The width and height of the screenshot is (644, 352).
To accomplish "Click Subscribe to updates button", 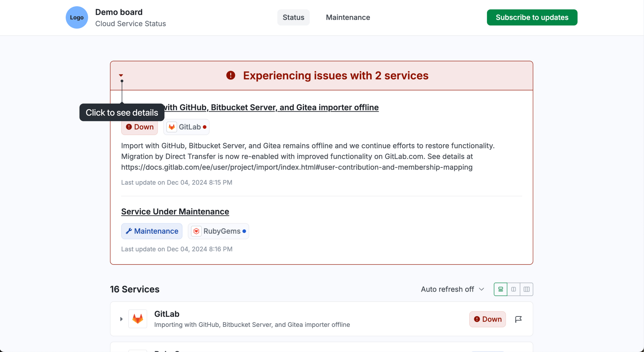I will (532, 17).
